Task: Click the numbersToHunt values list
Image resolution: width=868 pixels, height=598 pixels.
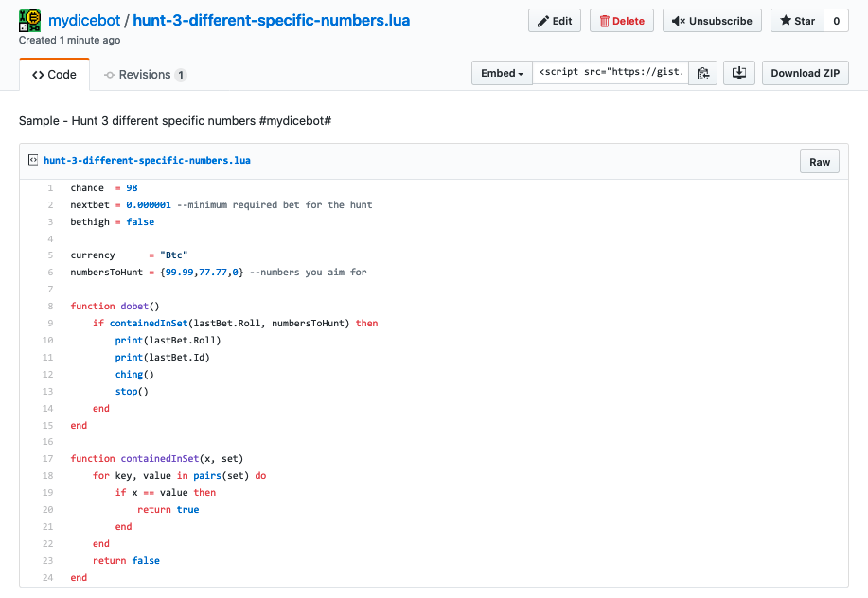Action: [x=202, y=273]
